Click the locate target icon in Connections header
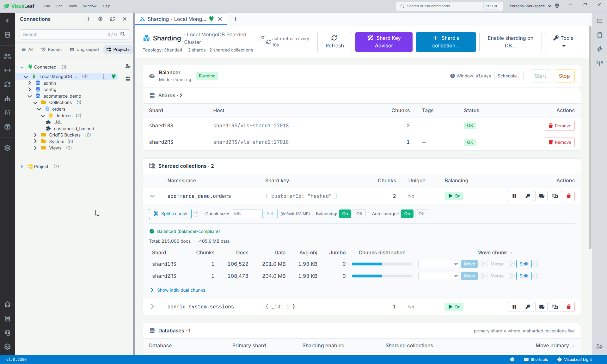 click(x=100, y=19)
